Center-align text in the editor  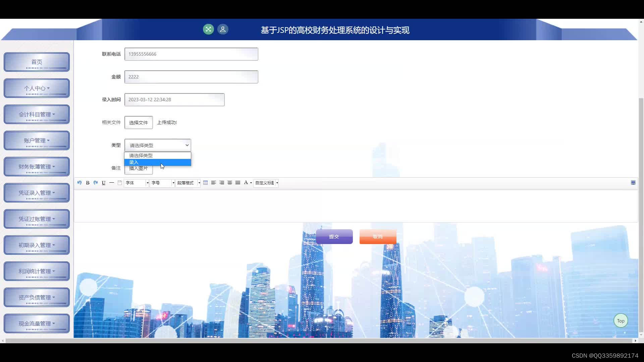coord(230,183)
